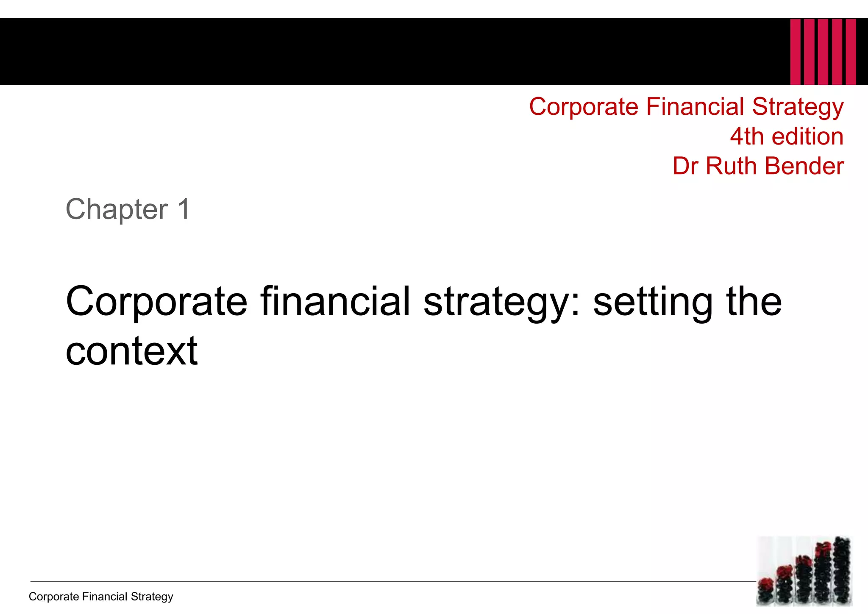Click the leftmost red stripe in banner

795,52
